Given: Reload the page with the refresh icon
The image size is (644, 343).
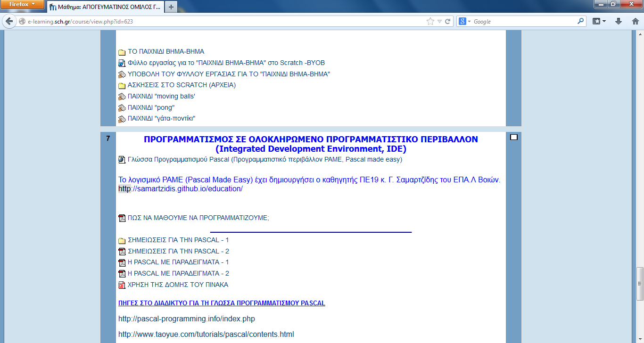Looking at the screenshot, I should click(447, 21).
